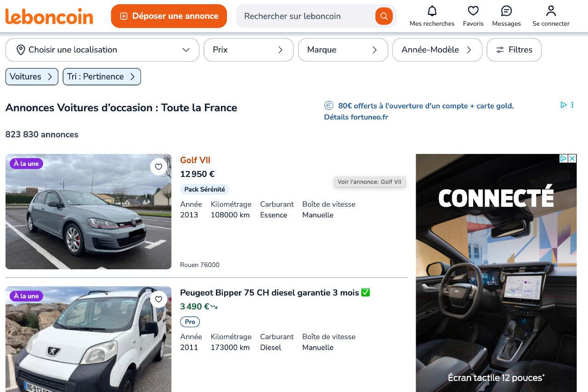Save the Golf VII to favorites with its heart

click(x=158, y=167)
